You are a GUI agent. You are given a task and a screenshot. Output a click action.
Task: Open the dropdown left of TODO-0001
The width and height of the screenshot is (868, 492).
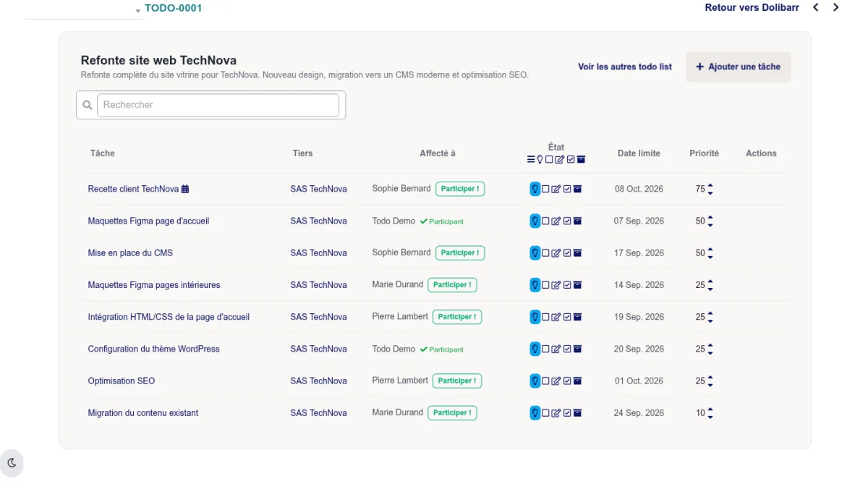[x=84, y=10]
